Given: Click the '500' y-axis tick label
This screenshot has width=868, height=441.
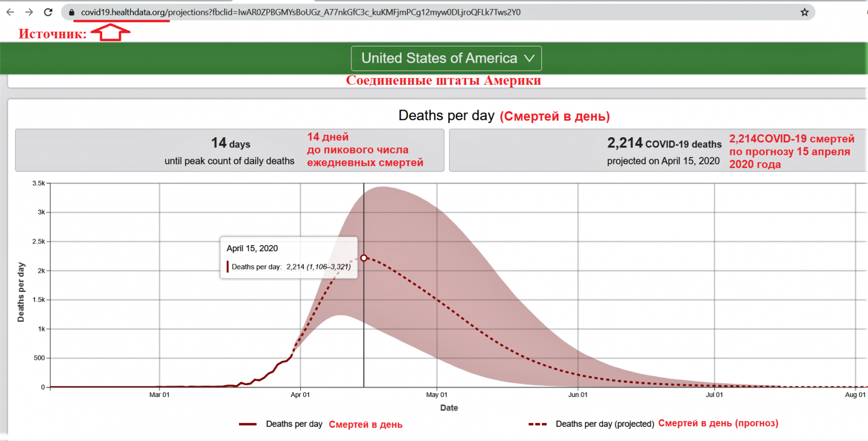Looking at the screenshot, I should click(40, 358).
